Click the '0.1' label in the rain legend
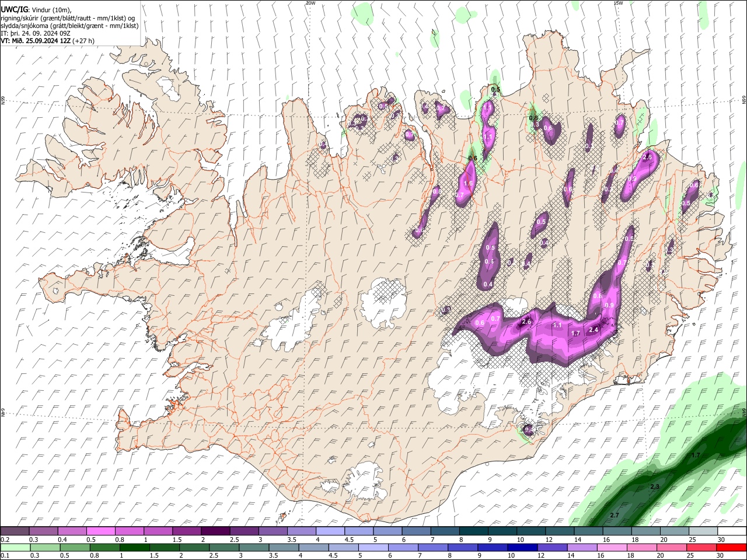The height and width of the screenshot is (560, 747). click(x=5, y=555)
